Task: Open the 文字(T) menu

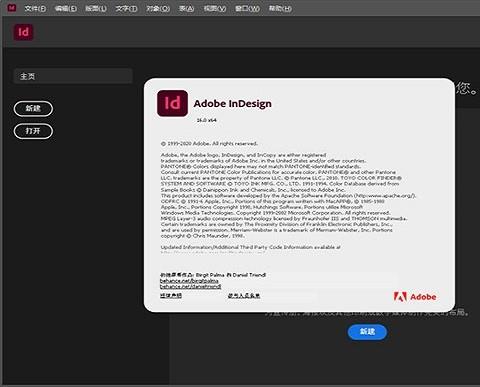Action: [126, 8]
